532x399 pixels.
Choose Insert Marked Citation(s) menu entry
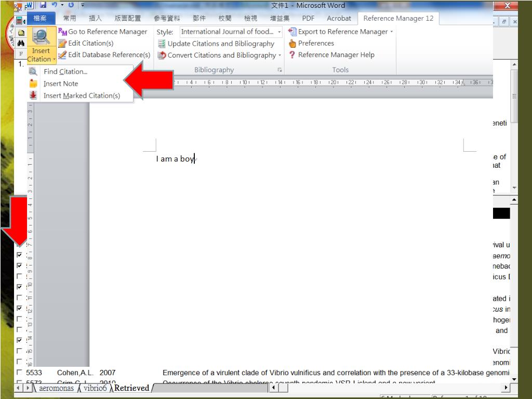pos(81,96)
